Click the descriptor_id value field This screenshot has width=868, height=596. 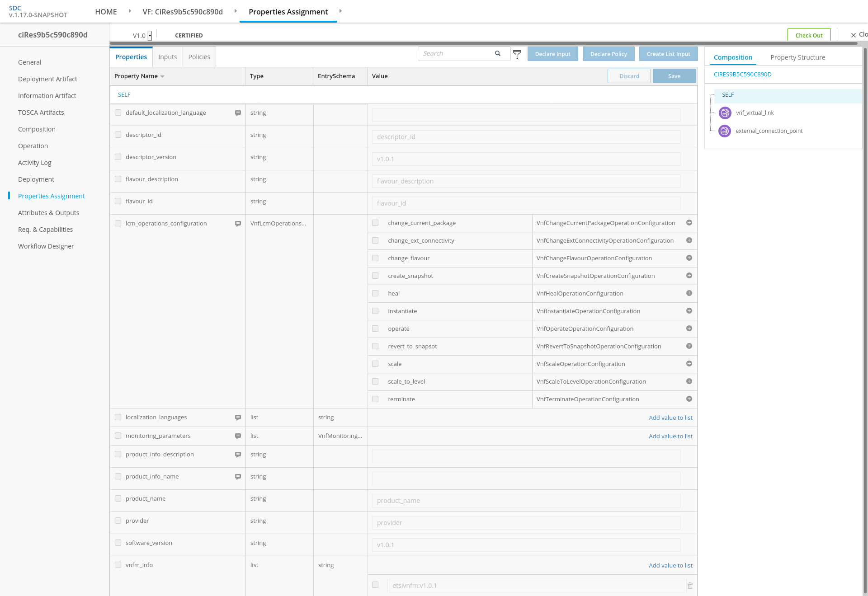(526, 137)
